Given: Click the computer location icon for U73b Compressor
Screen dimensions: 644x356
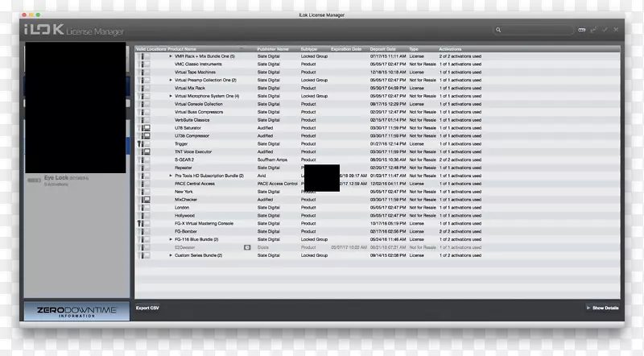Looking at the screenshot, I should pyautogui.click(x=147, y=135).
